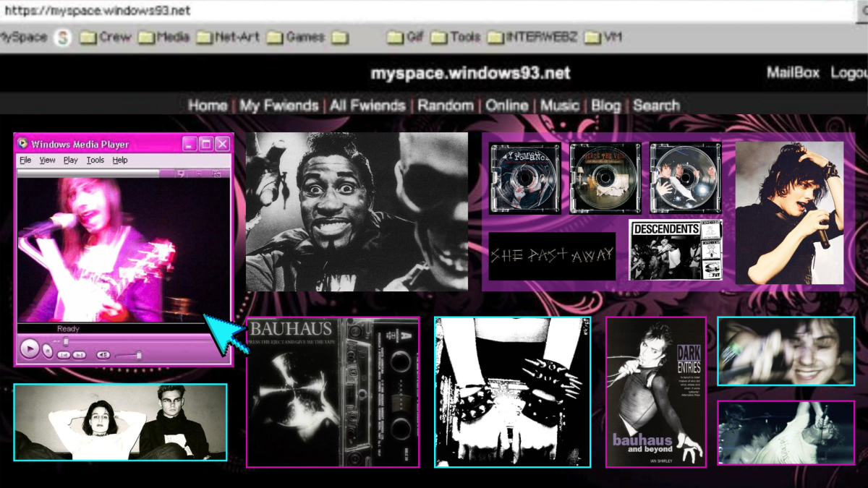
Task: Open the Tools menu in Media Player
Action: (95, 160)
